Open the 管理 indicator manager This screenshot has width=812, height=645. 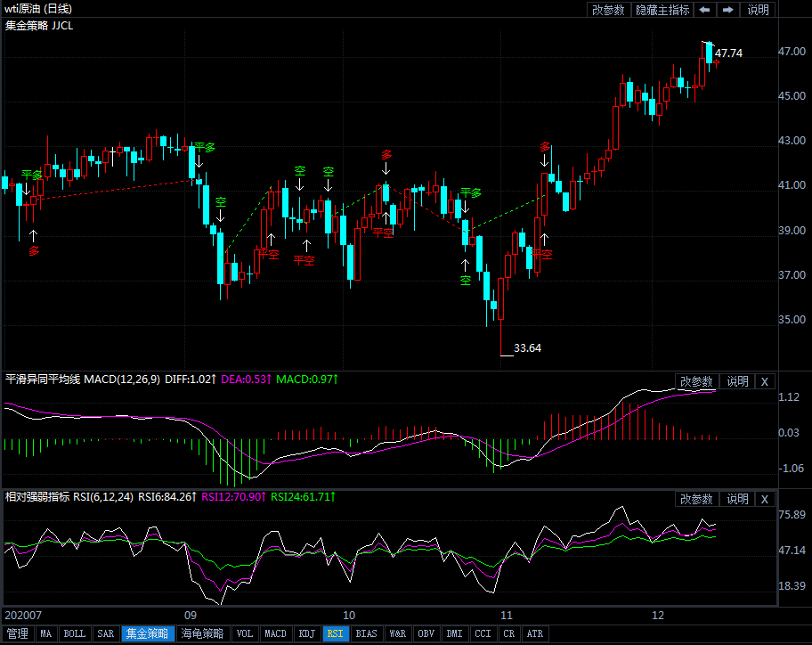(x=17, y=634)
